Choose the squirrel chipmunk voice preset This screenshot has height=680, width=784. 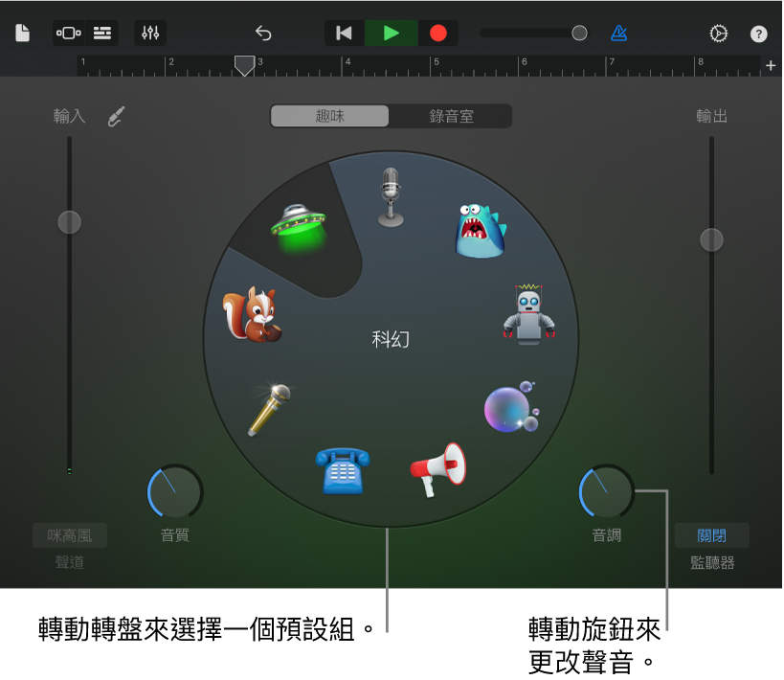pyautogui.click(x=253, y=314)
